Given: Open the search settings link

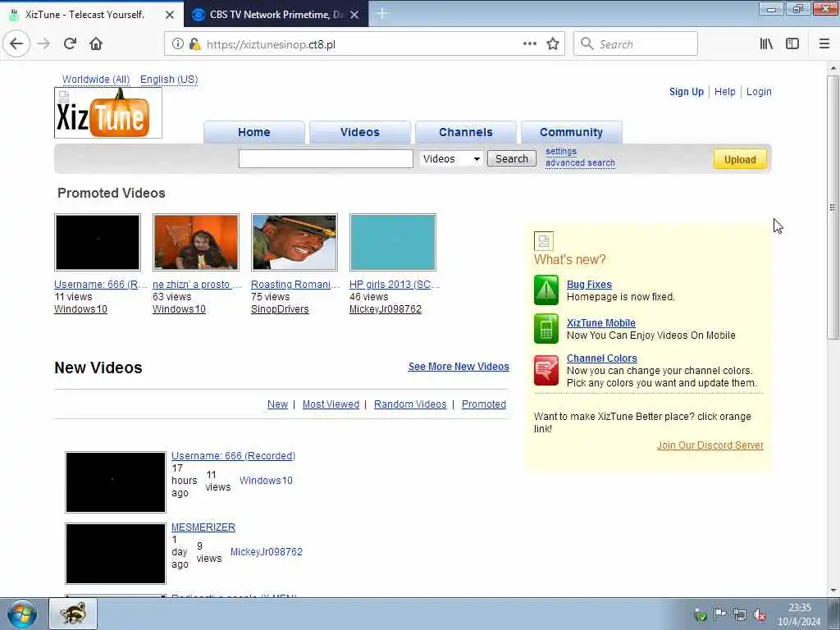Looking at the screenshot, I should 561,151.
